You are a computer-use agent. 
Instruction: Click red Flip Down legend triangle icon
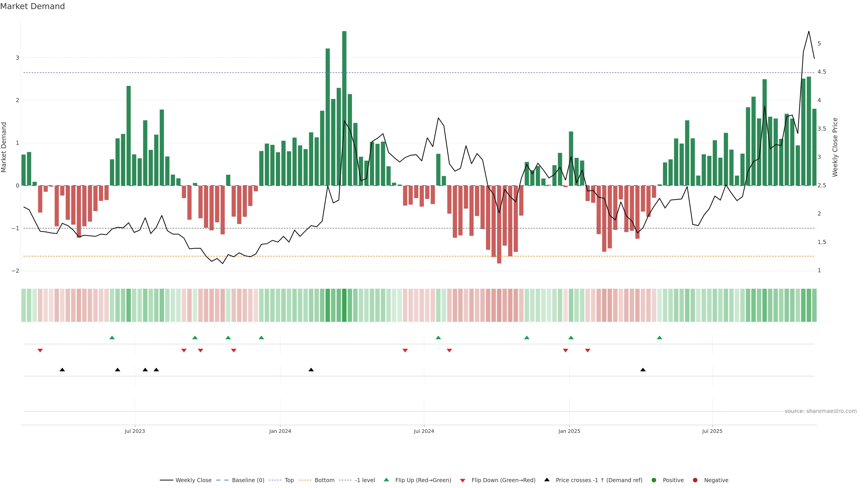point(463,481)
